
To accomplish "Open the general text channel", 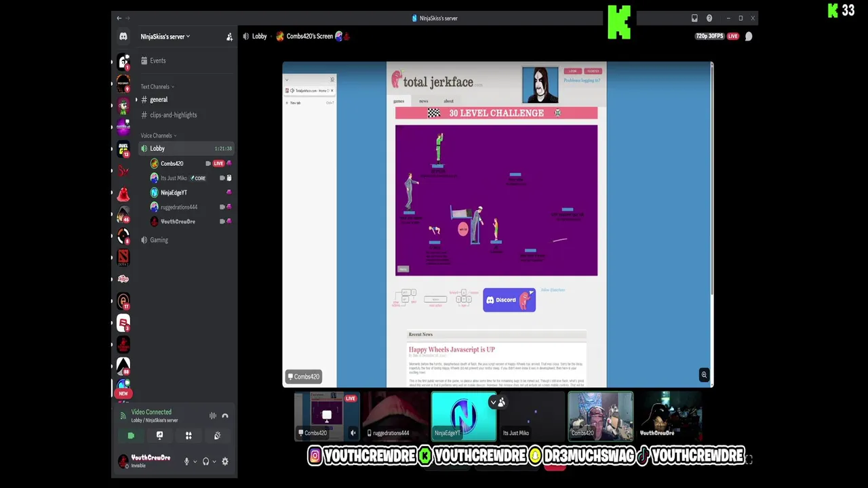I will click(x=187, y=100).
